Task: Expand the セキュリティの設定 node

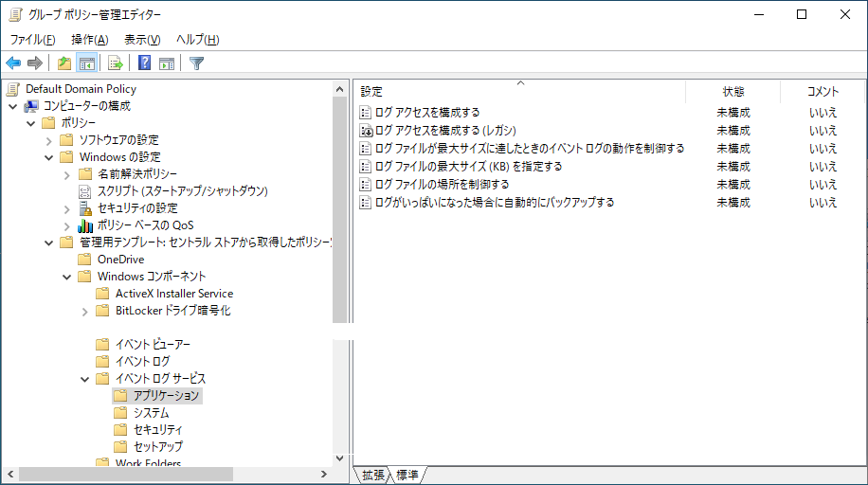Action: (66, 208)
